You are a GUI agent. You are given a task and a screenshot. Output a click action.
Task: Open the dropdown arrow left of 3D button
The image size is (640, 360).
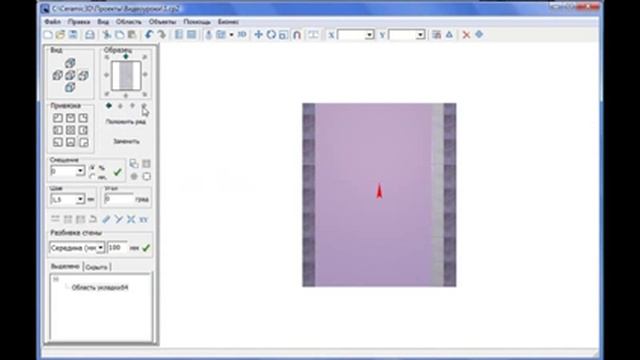231,35
